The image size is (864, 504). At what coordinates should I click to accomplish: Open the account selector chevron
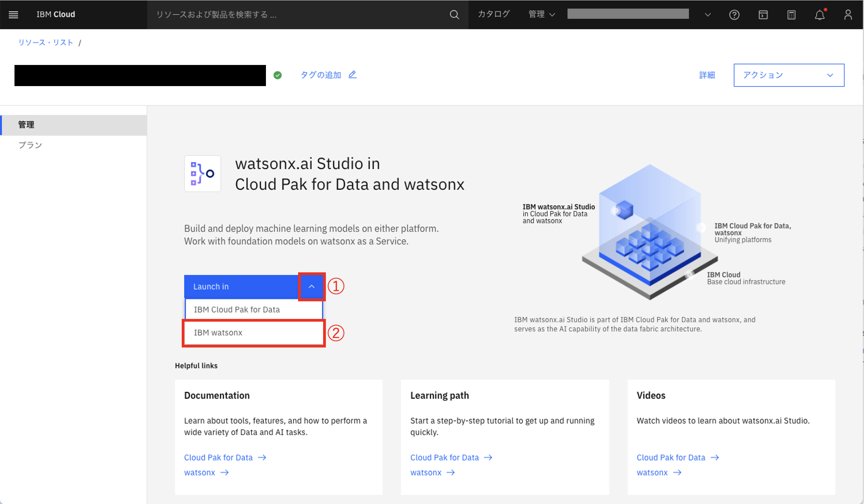pos(708,14)
